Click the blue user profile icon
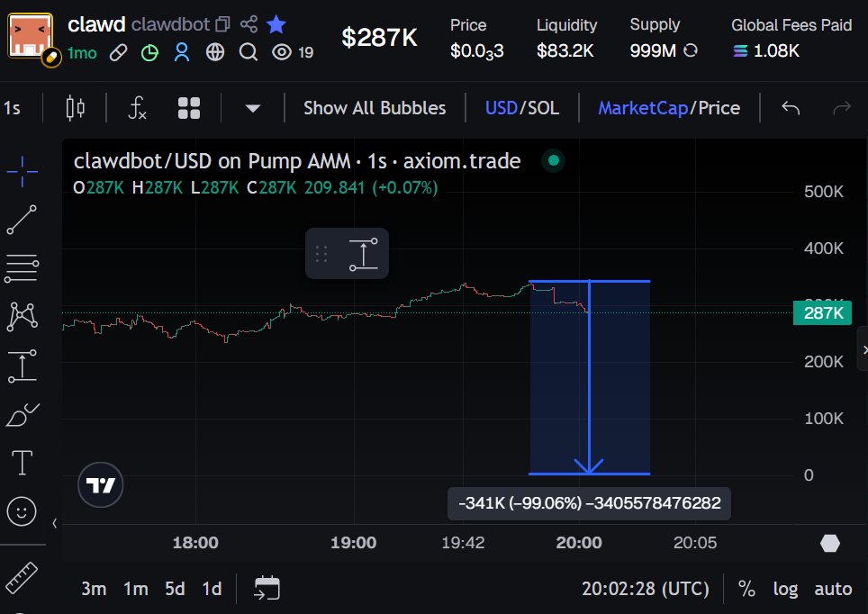Screen dimensions: 868x614 point(182,52)
